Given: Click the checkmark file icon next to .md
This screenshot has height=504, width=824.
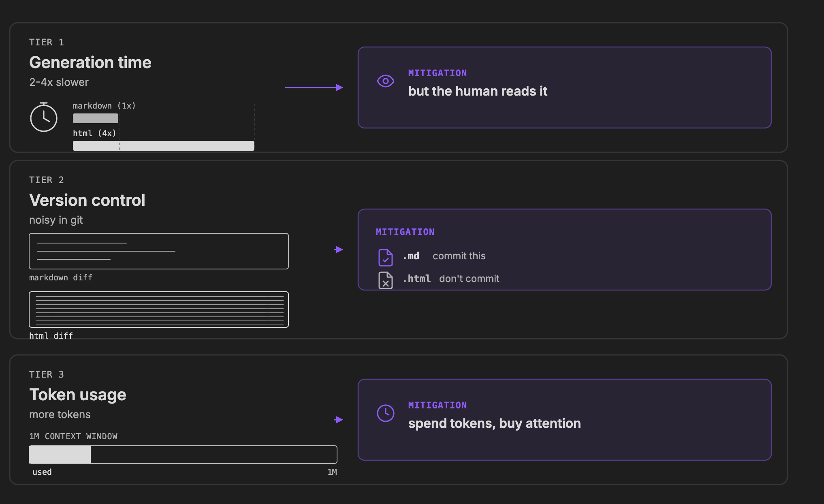Looking at the screenshot, I should click(x=386, y=257).
